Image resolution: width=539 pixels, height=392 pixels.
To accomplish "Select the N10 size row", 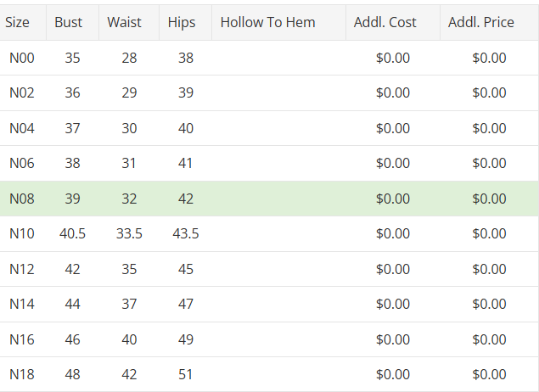I will tap(22, 233).
